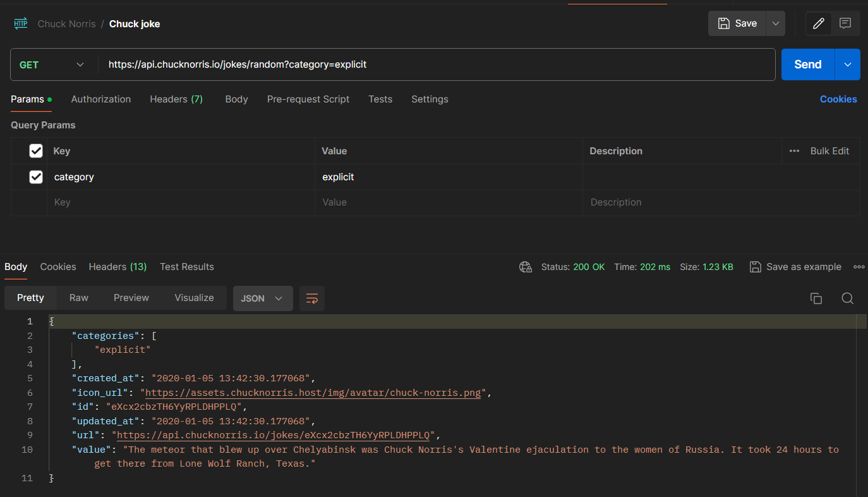Open the comments speech bubble icon

click(x=845, y=23)
